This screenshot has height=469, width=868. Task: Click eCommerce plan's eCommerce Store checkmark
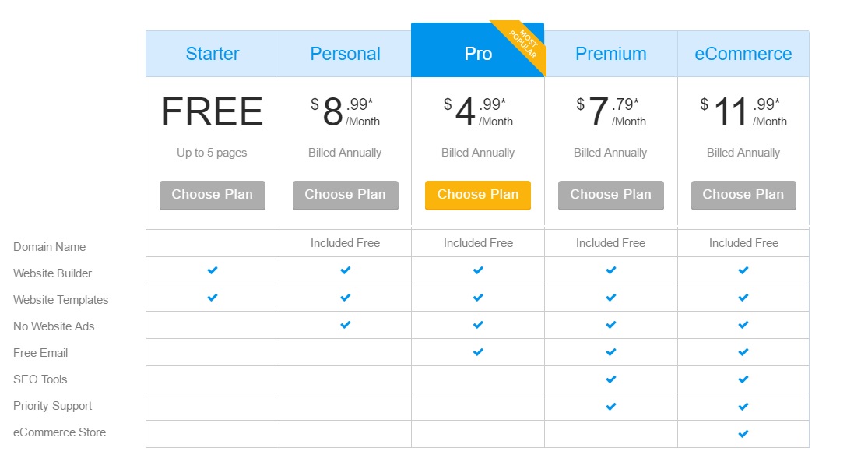click(x=743, y=434)
